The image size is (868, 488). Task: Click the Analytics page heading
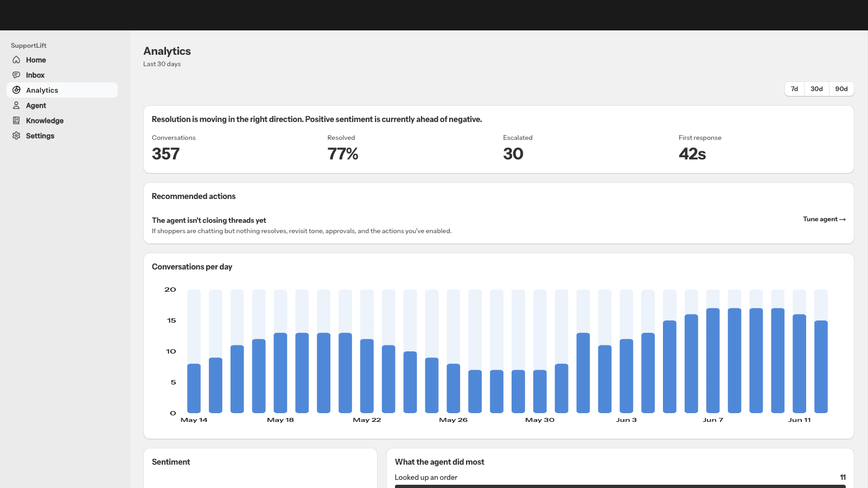167,51
